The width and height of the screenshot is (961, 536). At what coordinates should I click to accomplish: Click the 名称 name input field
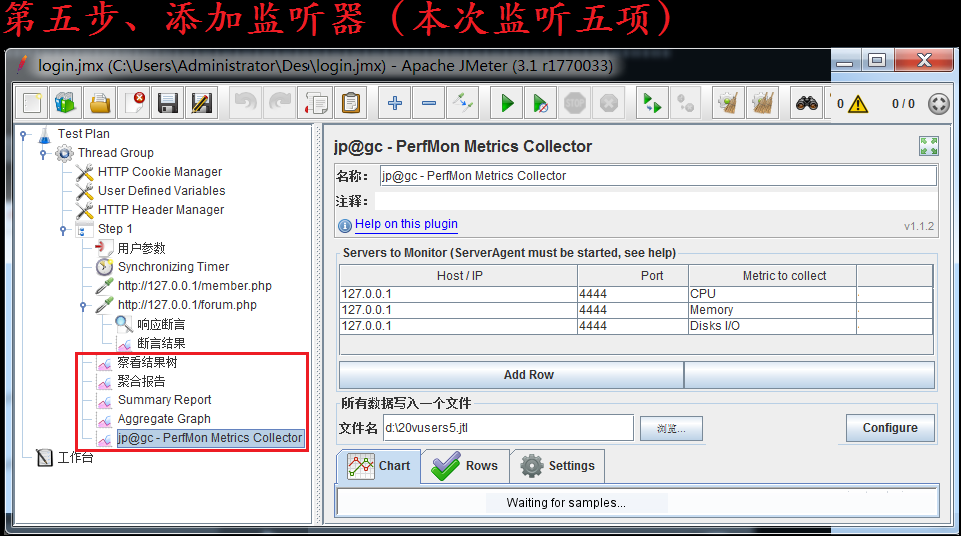(x=658, y=176)
